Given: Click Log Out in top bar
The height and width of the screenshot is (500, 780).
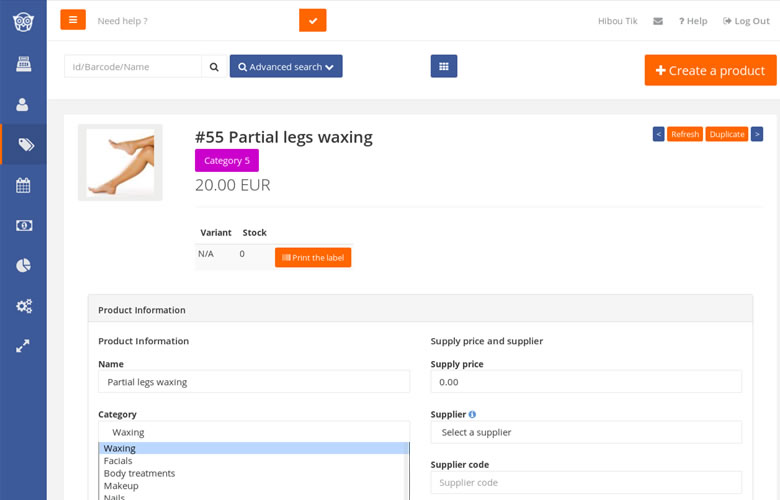Looking at the screenshot, I should point(746,21).
